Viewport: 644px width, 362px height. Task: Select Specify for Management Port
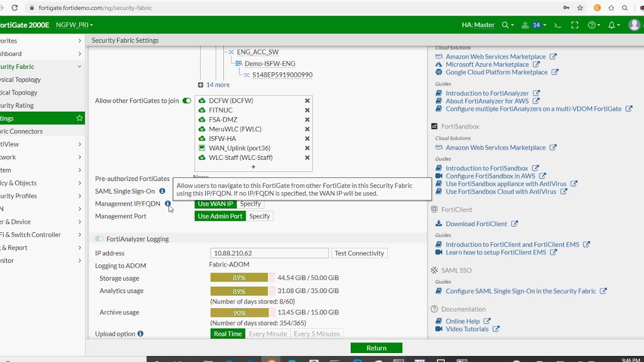point(260,216)
